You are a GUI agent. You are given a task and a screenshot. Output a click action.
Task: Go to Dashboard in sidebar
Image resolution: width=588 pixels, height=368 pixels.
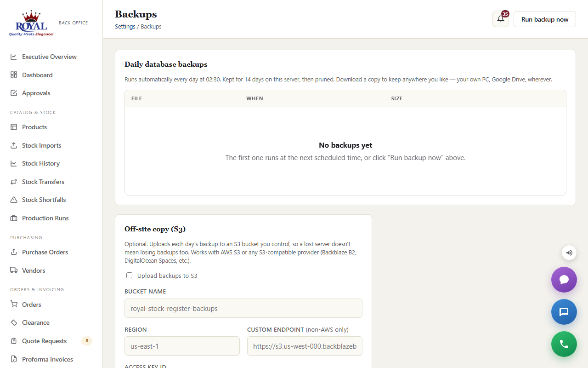51,75
